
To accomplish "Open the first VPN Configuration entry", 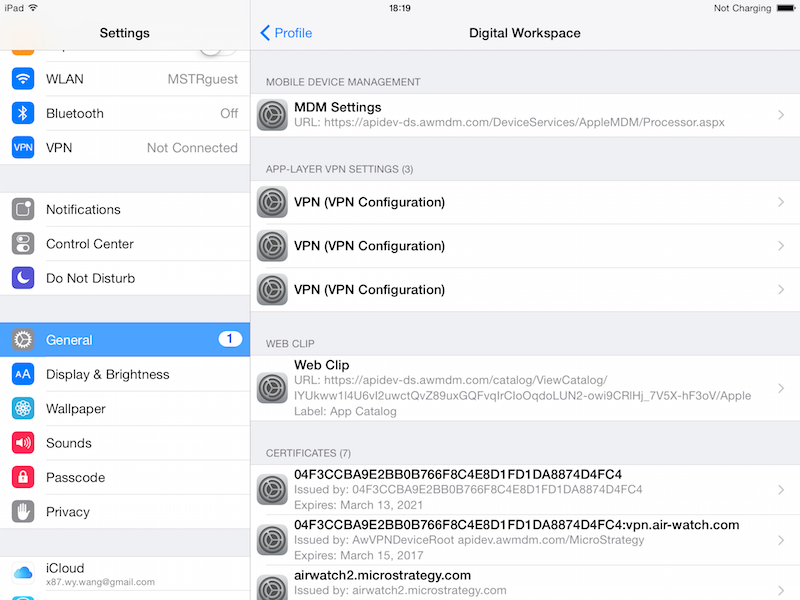I will click(x=525, y=203).
